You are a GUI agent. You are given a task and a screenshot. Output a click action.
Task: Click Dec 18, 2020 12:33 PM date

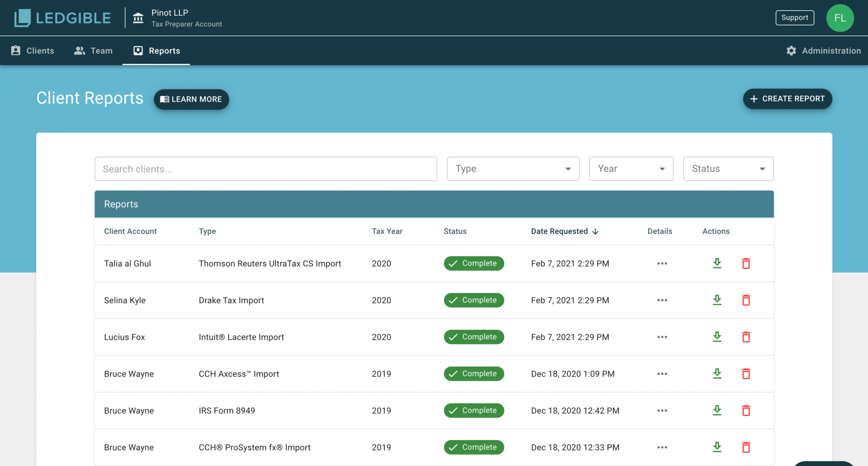tap(575, 447)
